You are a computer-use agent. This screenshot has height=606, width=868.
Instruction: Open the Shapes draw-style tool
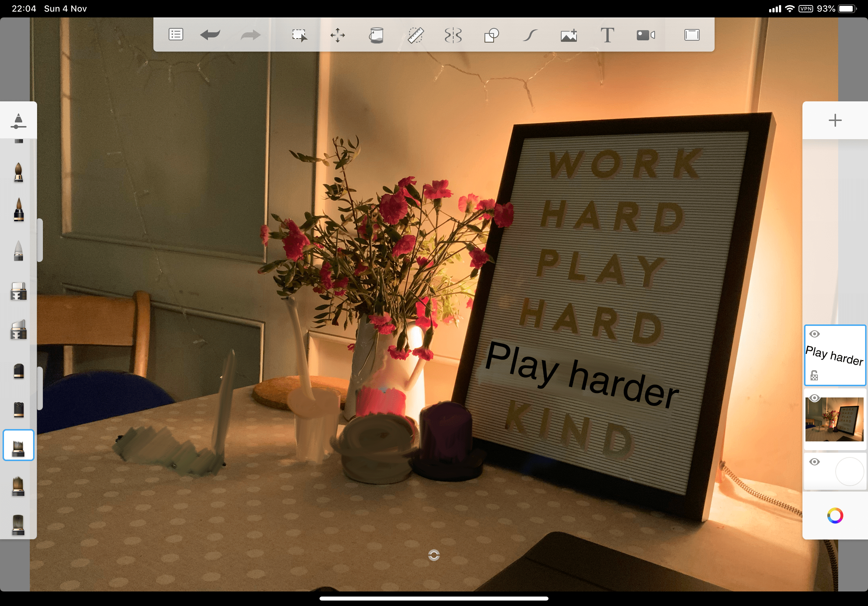(x=491, y=35)
